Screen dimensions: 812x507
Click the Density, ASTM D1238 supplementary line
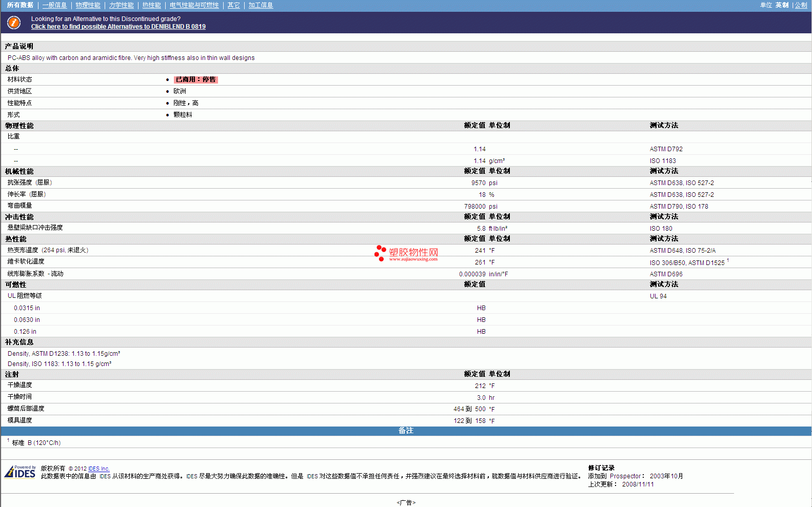point(64,354)
